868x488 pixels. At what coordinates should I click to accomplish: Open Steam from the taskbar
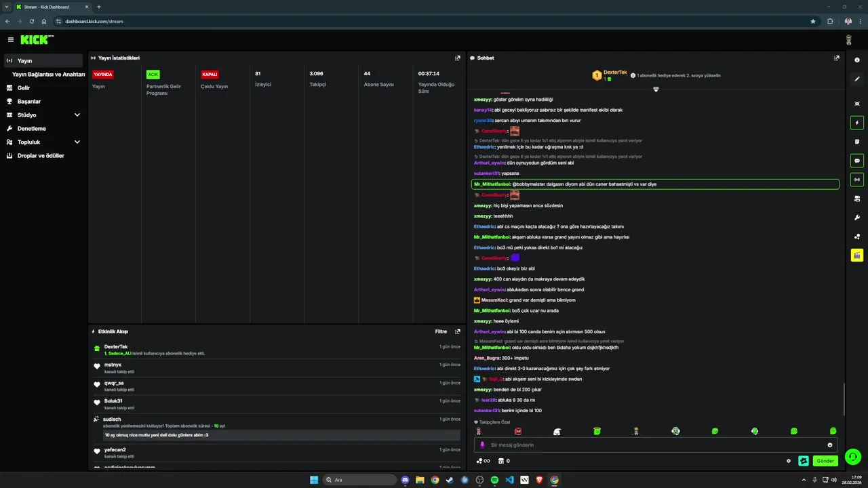point(450,480)
